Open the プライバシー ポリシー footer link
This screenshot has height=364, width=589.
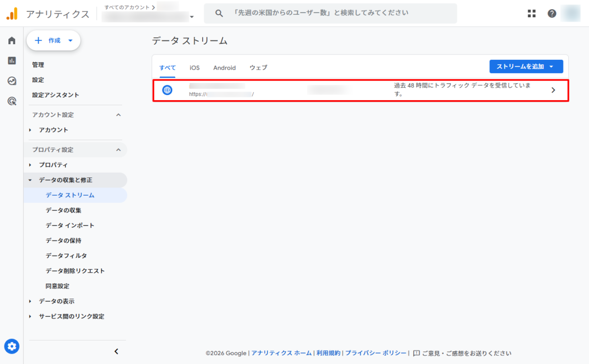click(375, 353)
